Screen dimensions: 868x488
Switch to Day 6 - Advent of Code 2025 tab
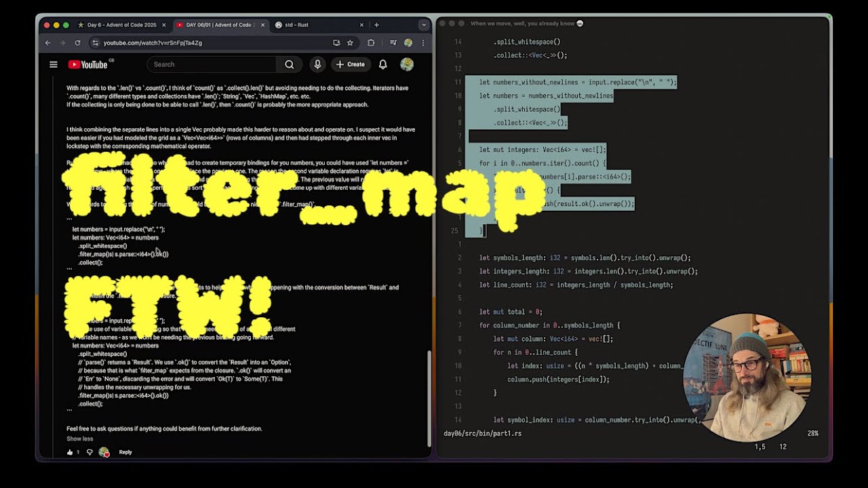121,25
